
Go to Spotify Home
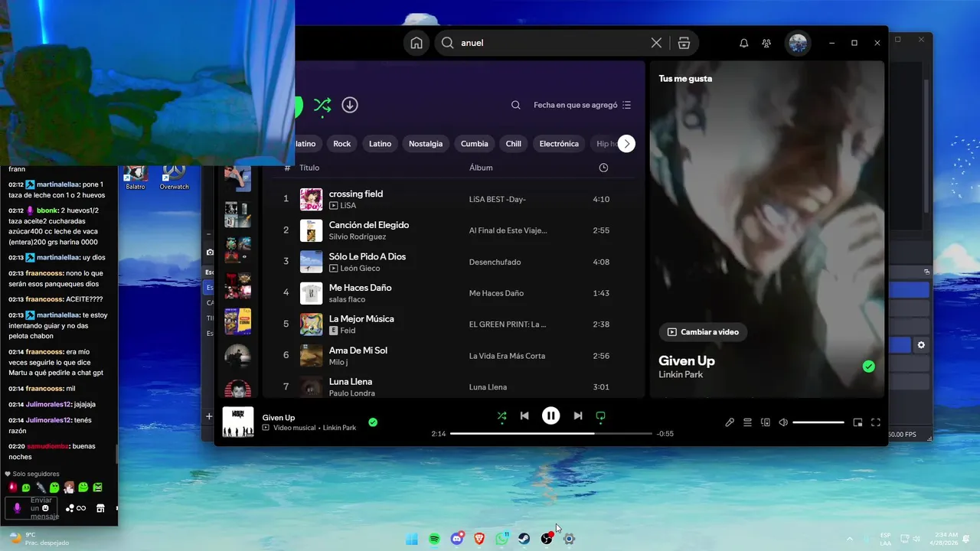pyautogui.click(x=416, y=43)
